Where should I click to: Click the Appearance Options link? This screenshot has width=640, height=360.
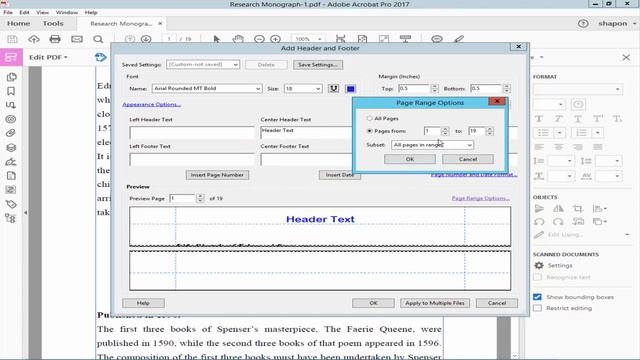point(151,104)
